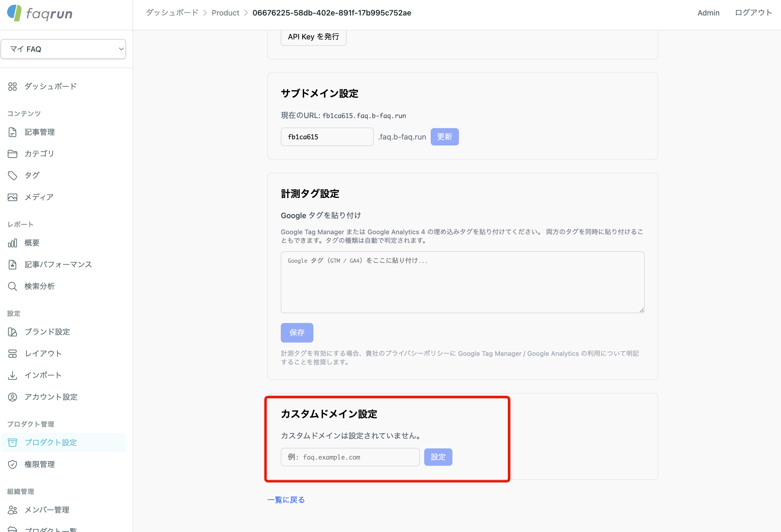Click the レイアウト layout icon

12,354
